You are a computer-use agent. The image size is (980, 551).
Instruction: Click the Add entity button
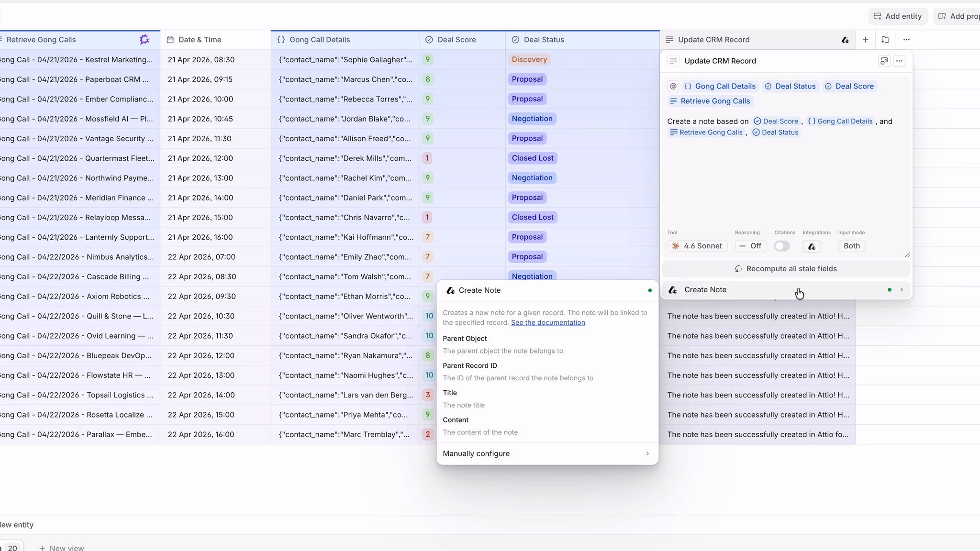tap(898, 16)
